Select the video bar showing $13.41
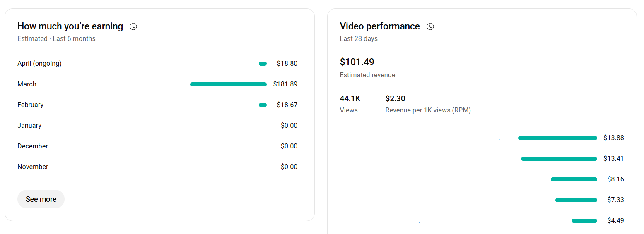Image resolution: width=644 pixels, height=234 pixels. pyautogui.click(x=559, y=159)
